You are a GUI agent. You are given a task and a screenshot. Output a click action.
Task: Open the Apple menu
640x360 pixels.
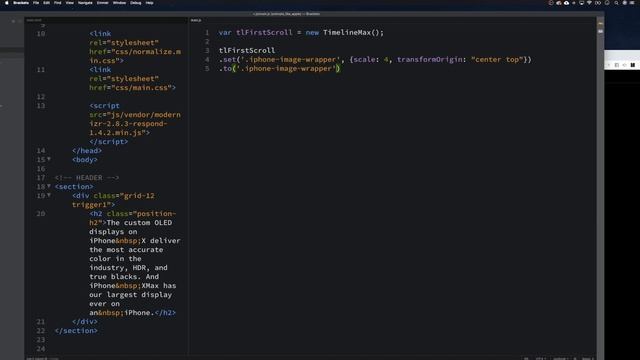7,3
